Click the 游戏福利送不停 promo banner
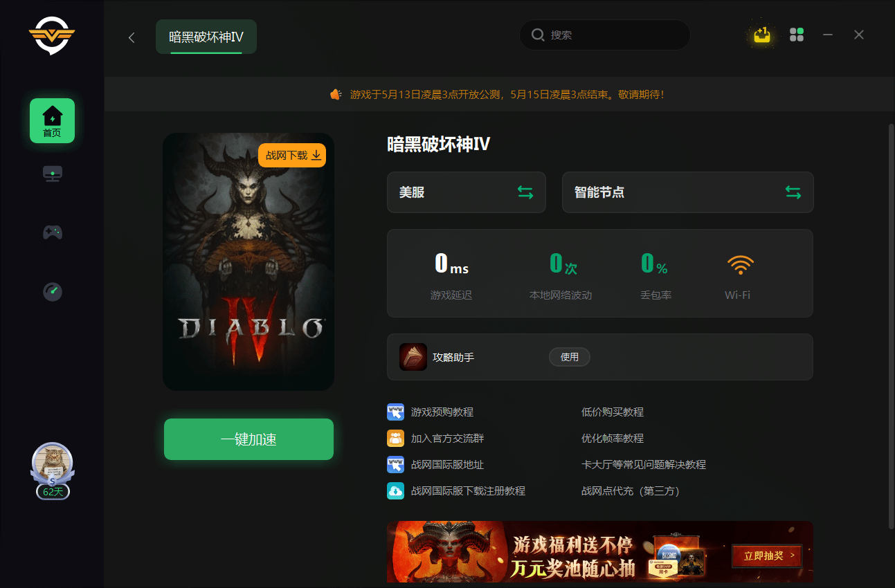The width and height of the screenshot is (895, 588). [x=599, y=552]
